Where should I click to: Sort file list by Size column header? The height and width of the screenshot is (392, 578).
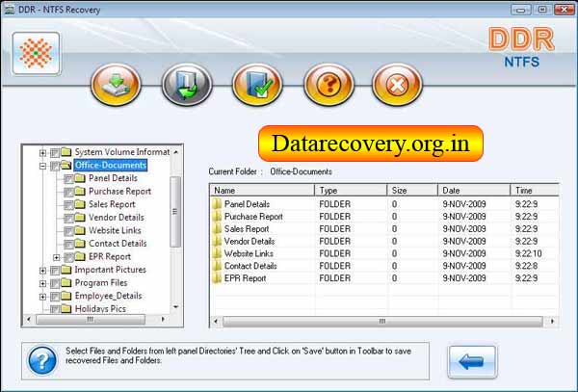point(412,190)
